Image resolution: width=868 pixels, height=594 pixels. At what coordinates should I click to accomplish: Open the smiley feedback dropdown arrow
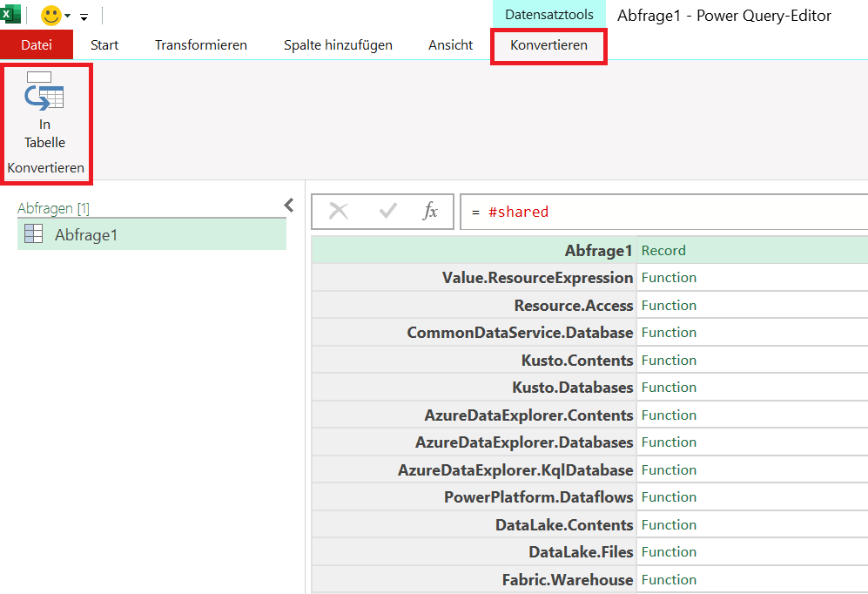[68, 16]
